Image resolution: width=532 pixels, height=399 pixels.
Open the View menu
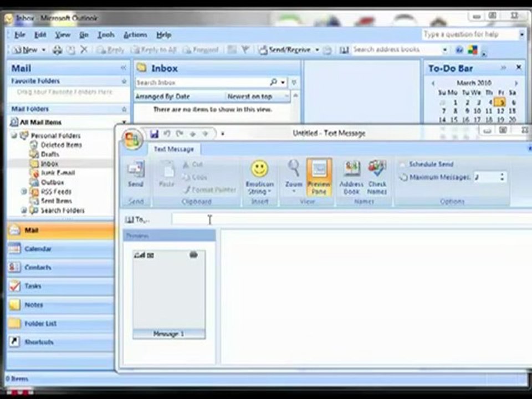(63, 34)
